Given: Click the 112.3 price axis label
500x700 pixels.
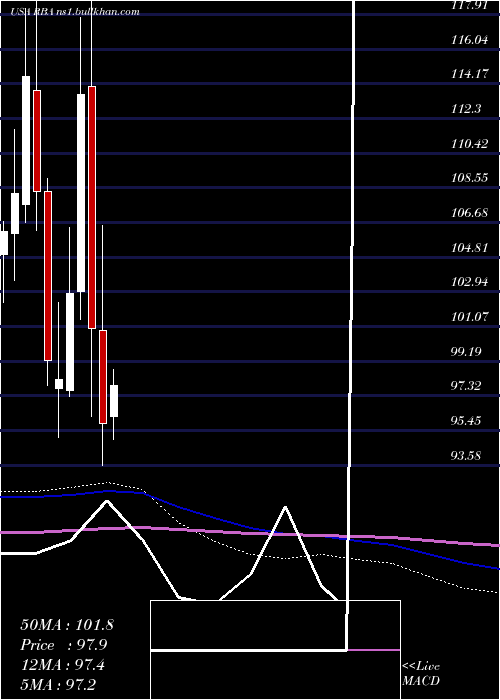Looking at the screenshot, I should pos(466,109).
